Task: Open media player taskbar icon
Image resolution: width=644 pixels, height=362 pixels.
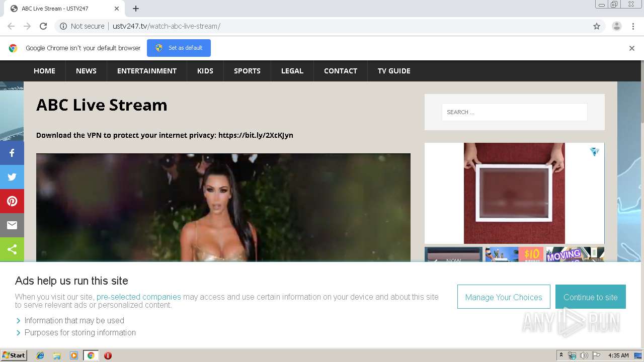Action: point(74,355)
